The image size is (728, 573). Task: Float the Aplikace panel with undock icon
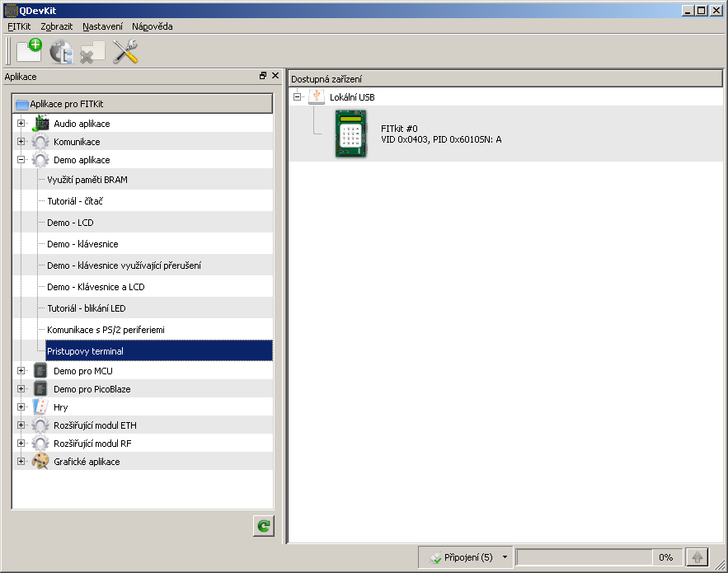(x=263, y=76)
